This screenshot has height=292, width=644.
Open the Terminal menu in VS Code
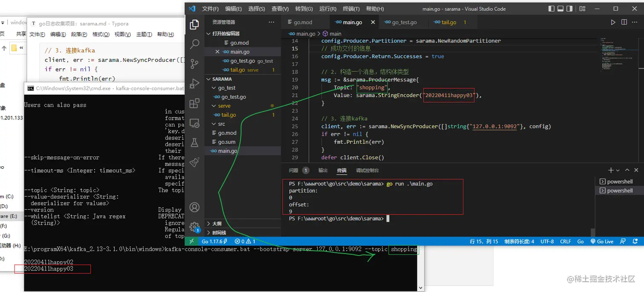[x=351, y=9]
